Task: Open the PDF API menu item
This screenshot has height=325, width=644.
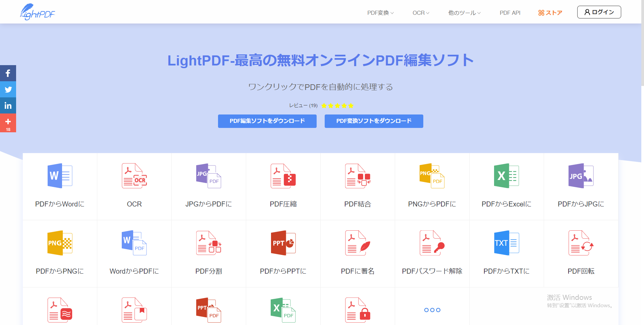Action: click(x=510, y=13)
